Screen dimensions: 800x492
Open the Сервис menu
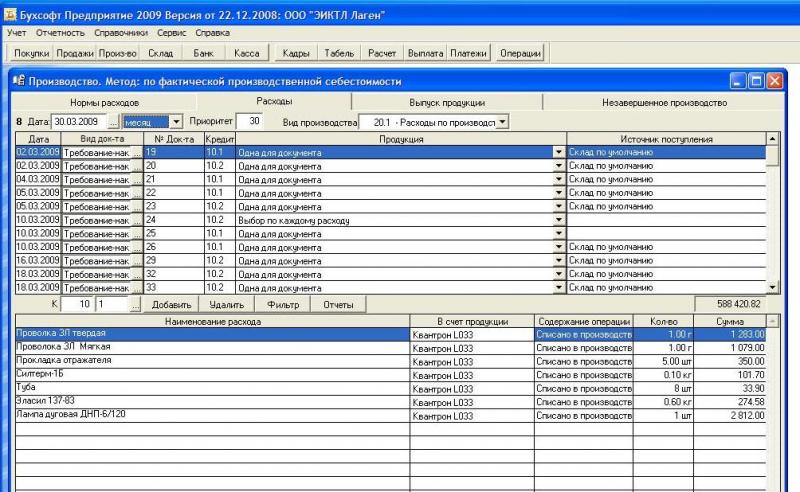click(172, 33)
